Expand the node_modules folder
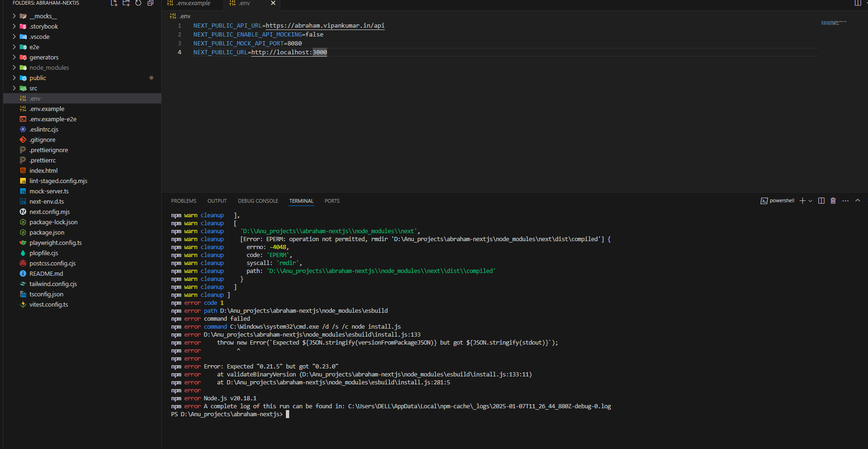868x449 pixels. click(x=49, y=68)
